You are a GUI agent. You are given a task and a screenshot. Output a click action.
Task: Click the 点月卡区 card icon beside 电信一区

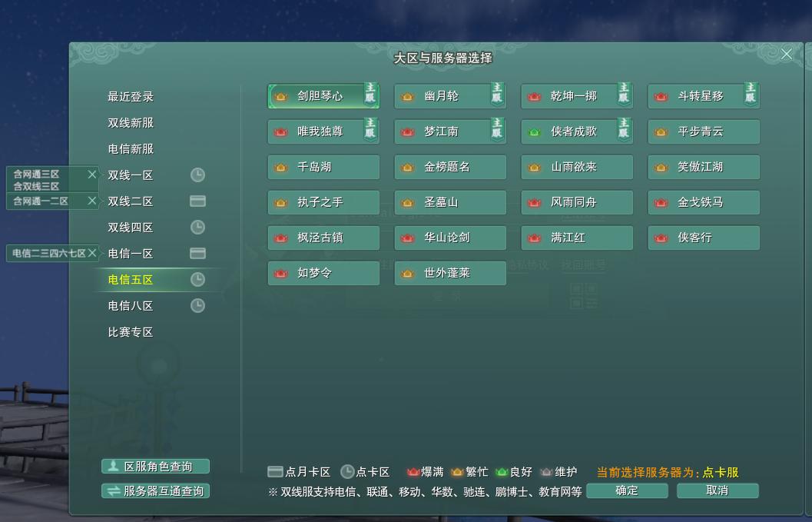197,253
